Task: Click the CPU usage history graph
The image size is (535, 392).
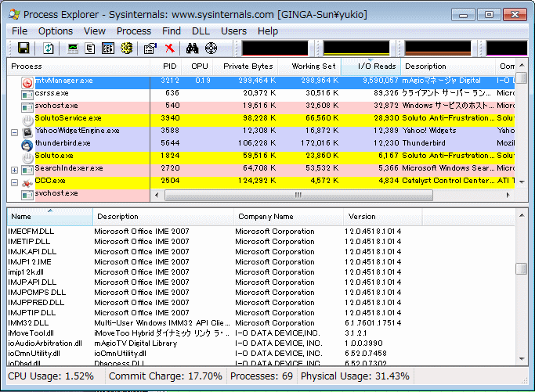Action: point(275,49)
